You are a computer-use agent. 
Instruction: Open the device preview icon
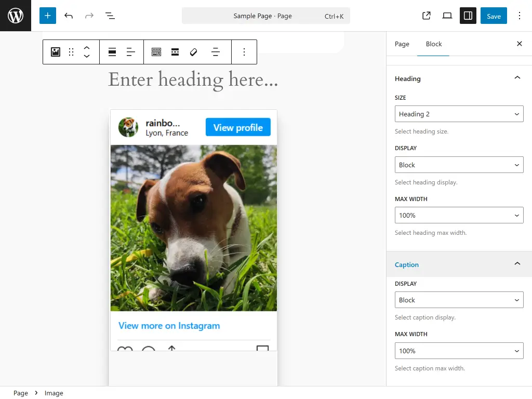pos(447,16)
